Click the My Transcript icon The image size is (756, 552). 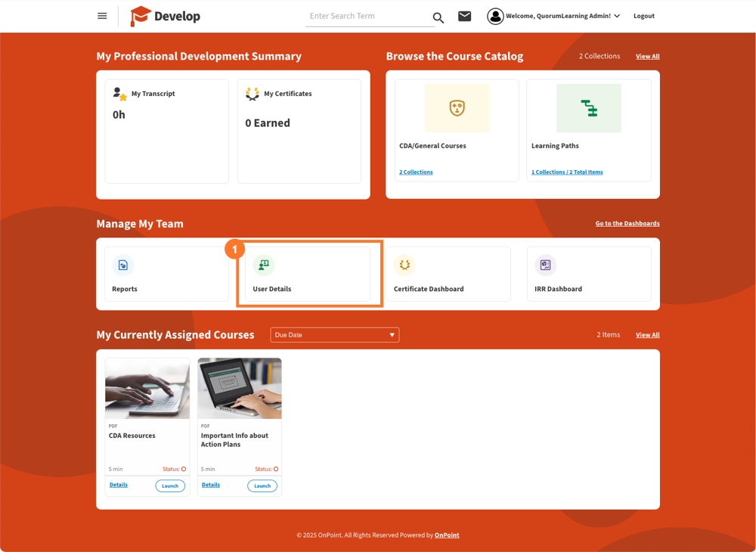coord(119,94)
